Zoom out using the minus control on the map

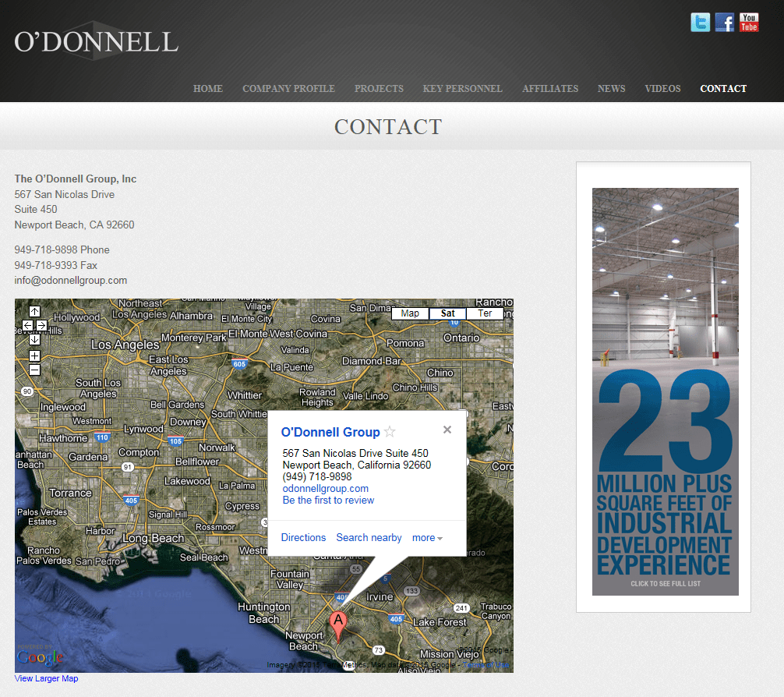34,370
